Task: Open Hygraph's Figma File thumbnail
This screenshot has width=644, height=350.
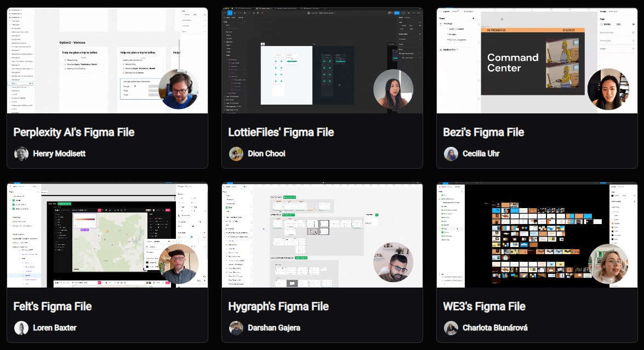Action: 322,235
